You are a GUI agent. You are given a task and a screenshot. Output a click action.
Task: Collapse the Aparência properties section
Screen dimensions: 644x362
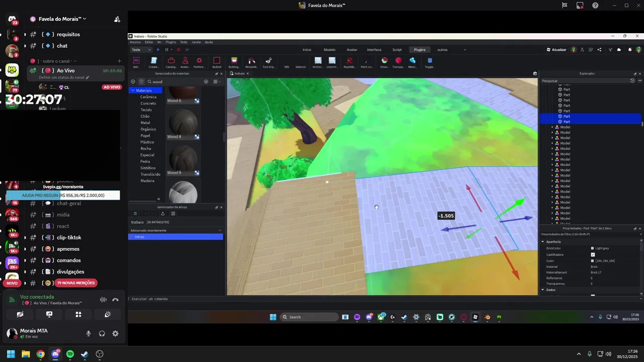[x=543, y=242]
